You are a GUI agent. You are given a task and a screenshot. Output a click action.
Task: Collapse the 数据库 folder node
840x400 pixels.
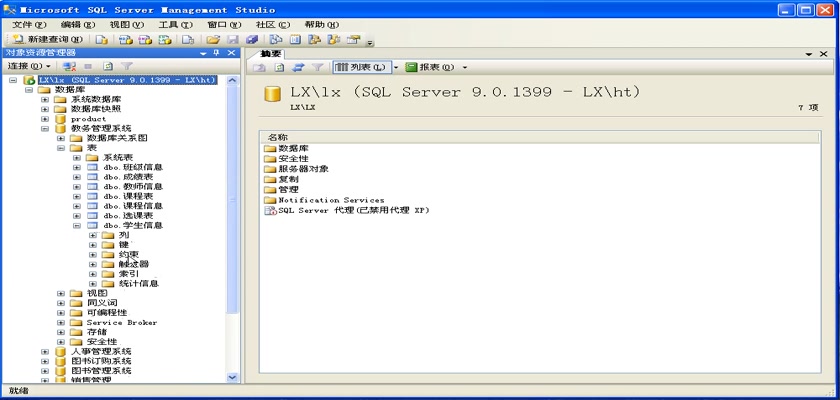29,90
